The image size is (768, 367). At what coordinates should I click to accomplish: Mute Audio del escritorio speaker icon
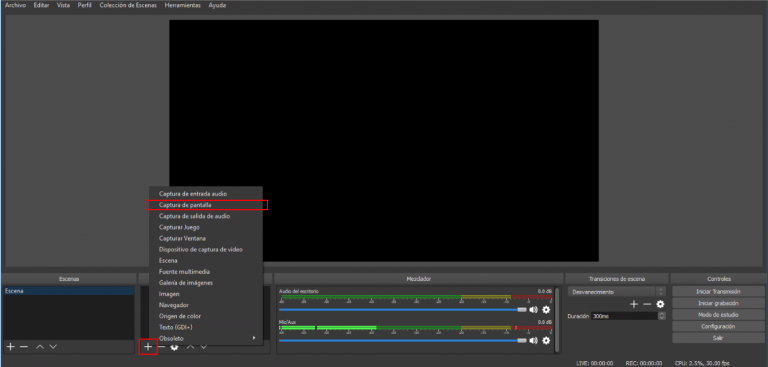click(x=533, y=310)
